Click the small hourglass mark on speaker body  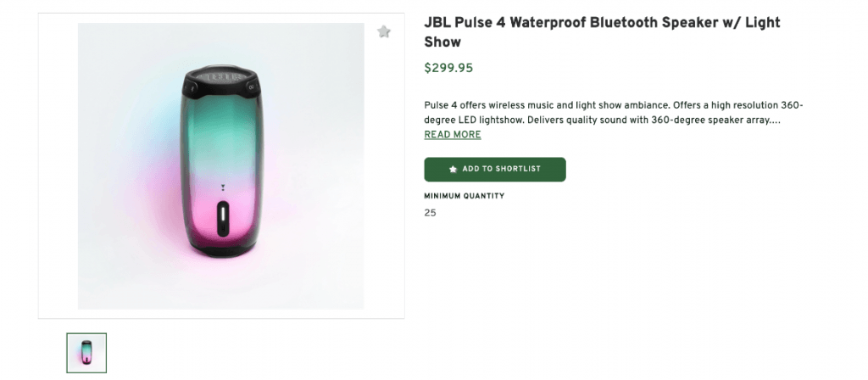[x=222, y=188]
